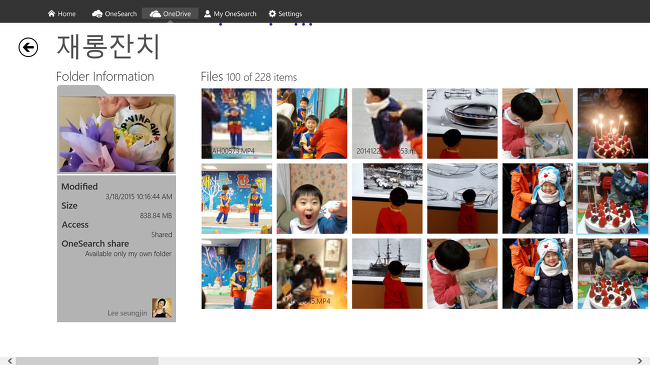
Task: Open blurry indoor video thumbnail ending 5.MP4
Action: 312,274
